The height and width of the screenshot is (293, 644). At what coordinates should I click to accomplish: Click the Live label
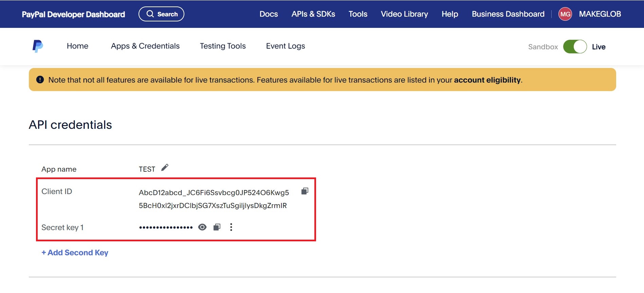[x=599, y=47]
